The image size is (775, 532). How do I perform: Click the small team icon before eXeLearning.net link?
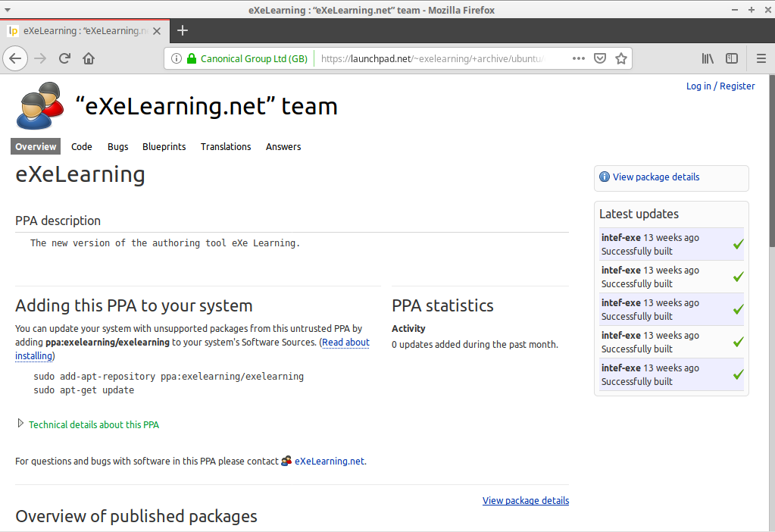286,461
